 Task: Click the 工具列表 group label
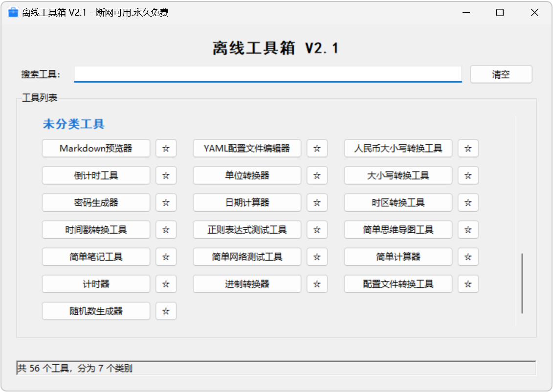(40, 98)
